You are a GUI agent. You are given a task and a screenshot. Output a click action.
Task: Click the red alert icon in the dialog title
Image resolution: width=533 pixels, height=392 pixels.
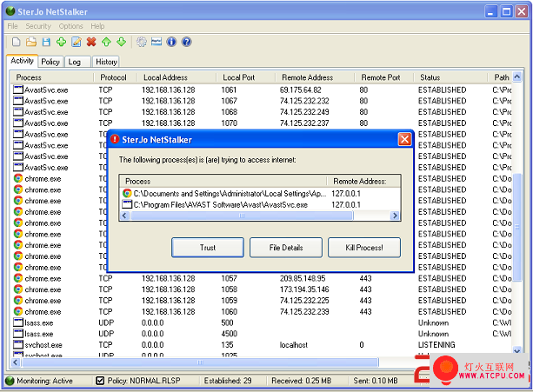(115, 139)
